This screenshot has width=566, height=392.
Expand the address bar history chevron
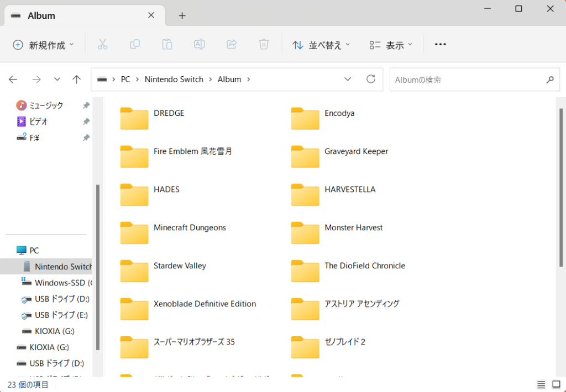(x=348, y=80)
